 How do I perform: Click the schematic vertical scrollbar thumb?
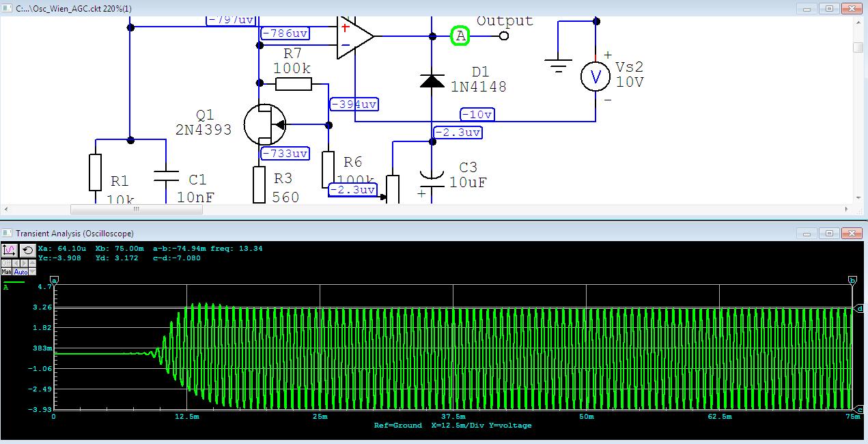[858, 47]
